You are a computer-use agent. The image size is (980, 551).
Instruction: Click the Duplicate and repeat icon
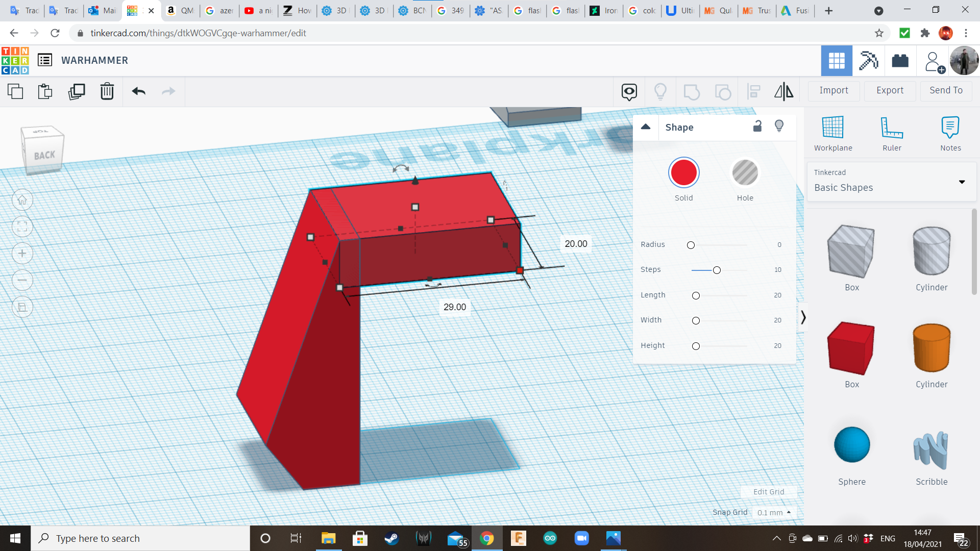(x=77, y=91)
